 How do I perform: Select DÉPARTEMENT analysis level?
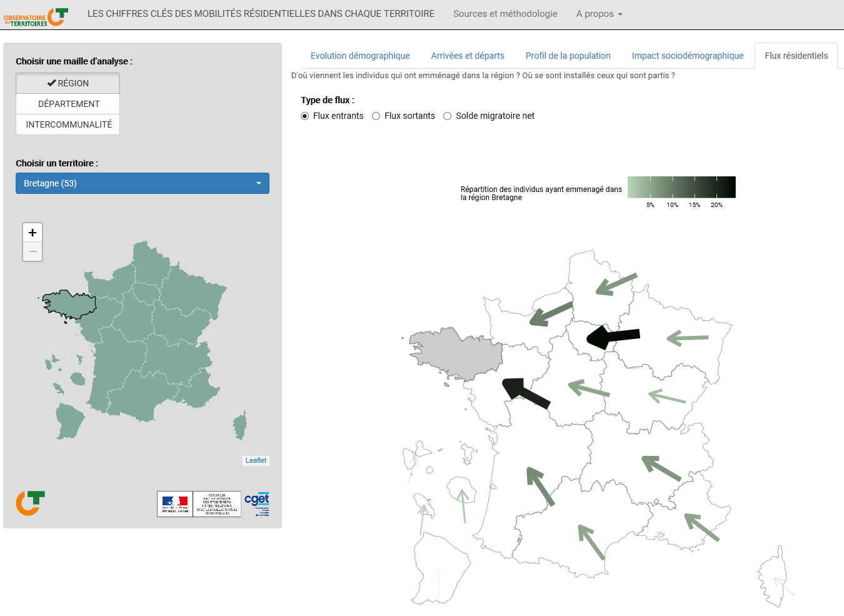click(68, 104)
